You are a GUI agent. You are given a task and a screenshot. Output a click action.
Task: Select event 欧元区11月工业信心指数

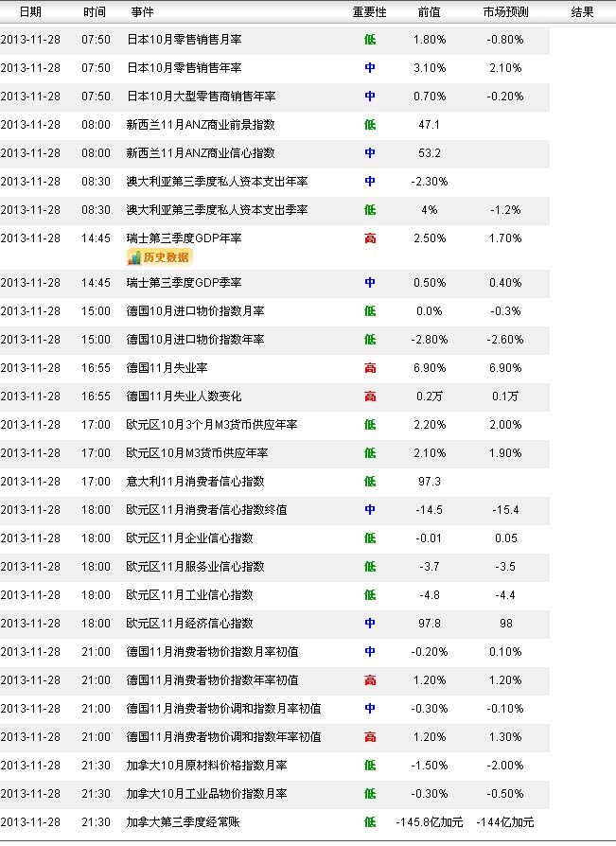pyautogui.click(x=189, y=595)
